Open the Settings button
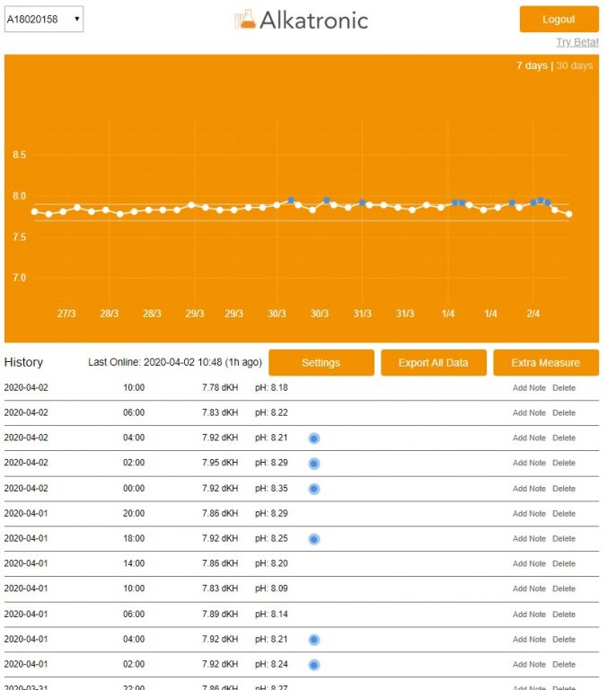The width and height of the screenshot is (616, 690). click(321, 363)
